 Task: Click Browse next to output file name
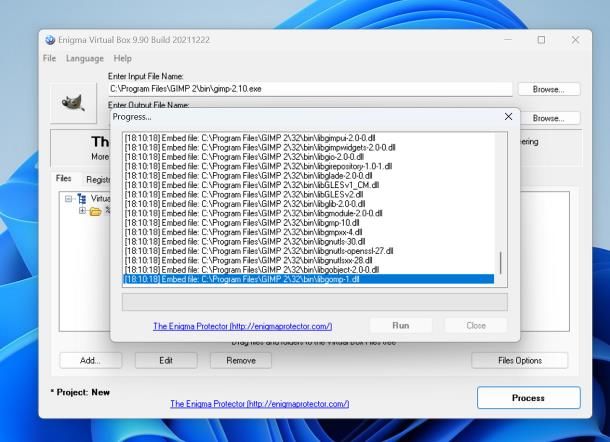549,118
